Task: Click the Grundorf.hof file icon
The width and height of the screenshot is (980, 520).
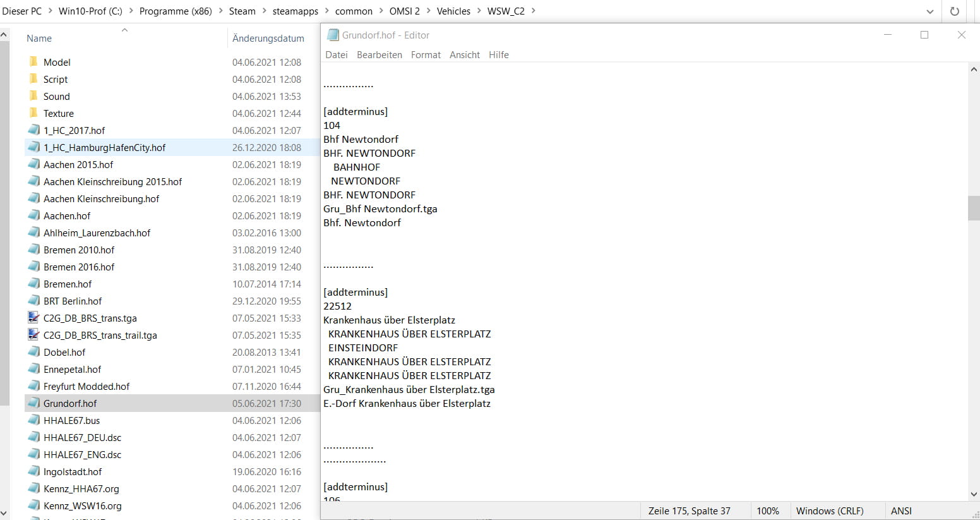Action: [x=33, y=403]
